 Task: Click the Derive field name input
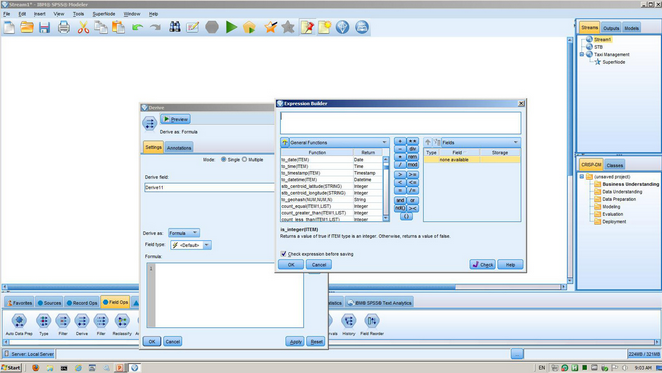(x=209, y=187)
